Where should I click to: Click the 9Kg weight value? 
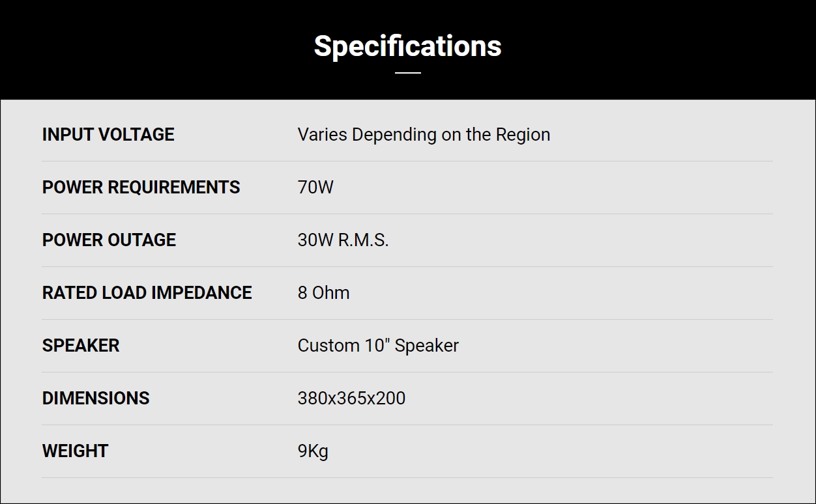[x=313, y=451]
